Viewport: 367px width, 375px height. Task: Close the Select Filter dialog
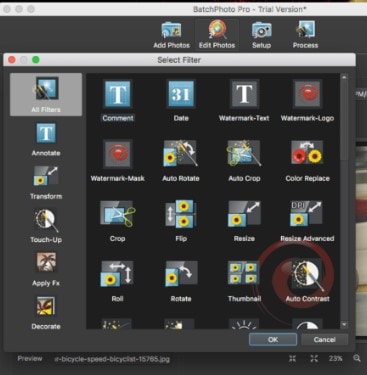point(12,60)
